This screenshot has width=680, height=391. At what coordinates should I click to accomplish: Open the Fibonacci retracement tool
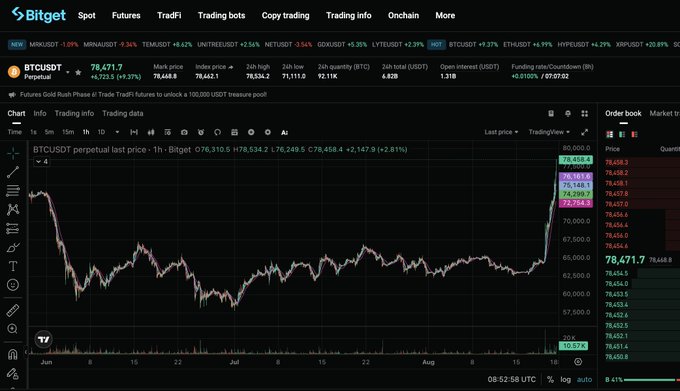tap(13, 190)
